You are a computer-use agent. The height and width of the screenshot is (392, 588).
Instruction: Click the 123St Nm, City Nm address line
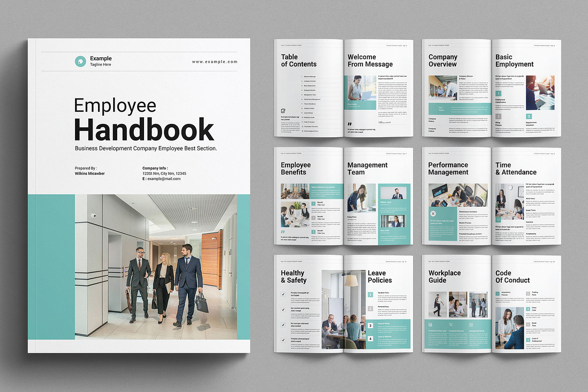point(164,173)
